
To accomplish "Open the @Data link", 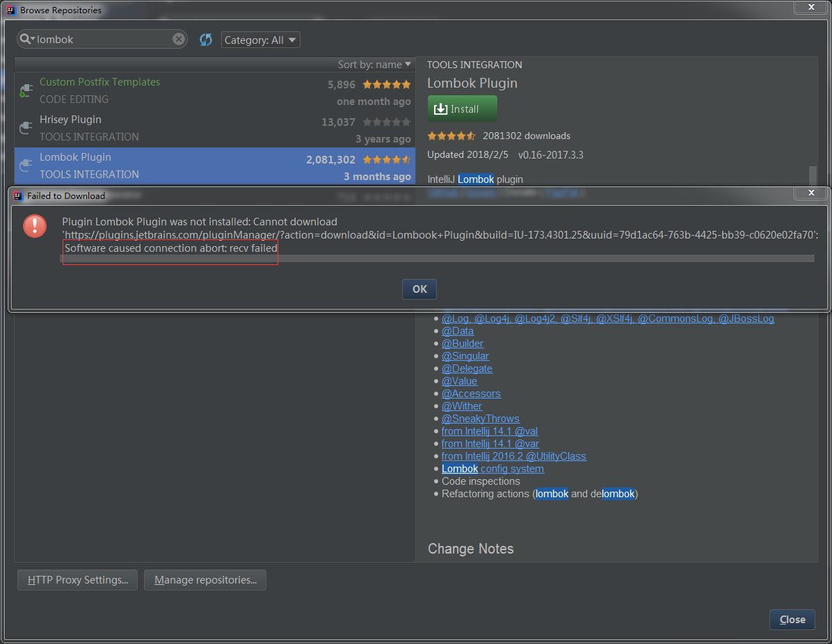I will point(458,331).
